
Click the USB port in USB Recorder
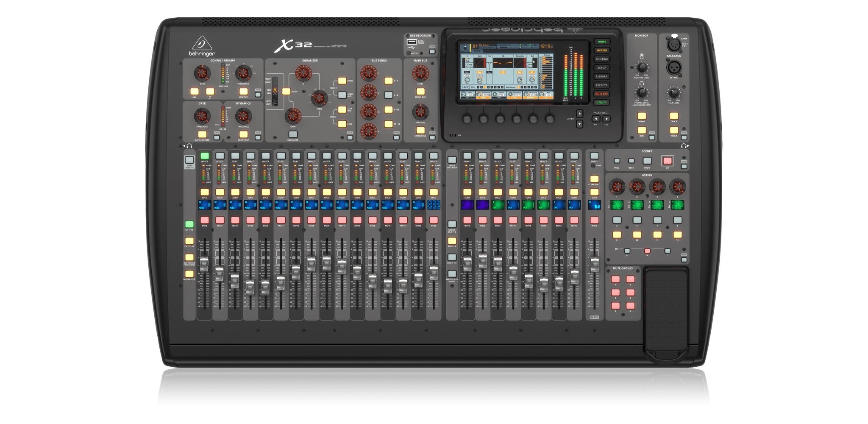(x=412, y=42)
